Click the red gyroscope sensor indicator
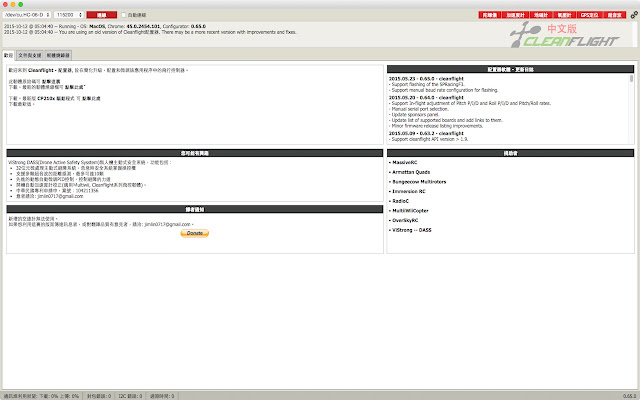The image size is (640, 400). click(490, 15)
